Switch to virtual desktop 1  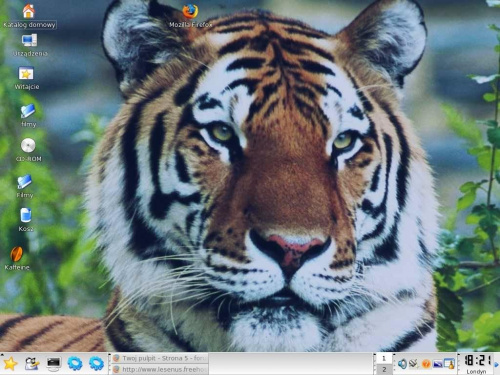click(384, 359)
